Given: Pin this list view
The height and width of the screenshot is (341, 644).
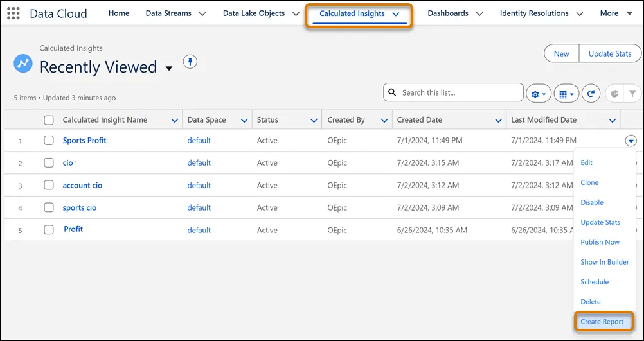Looking at the screenshot, I should 190,62.
